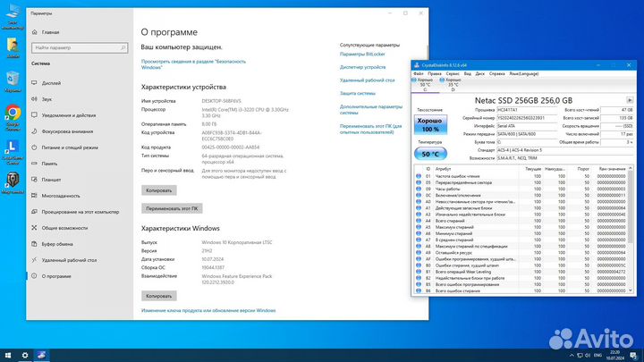Click the CrystalDiskInfo taskbar button
Viewport: 644px width, 362px height.
point(41,356)
